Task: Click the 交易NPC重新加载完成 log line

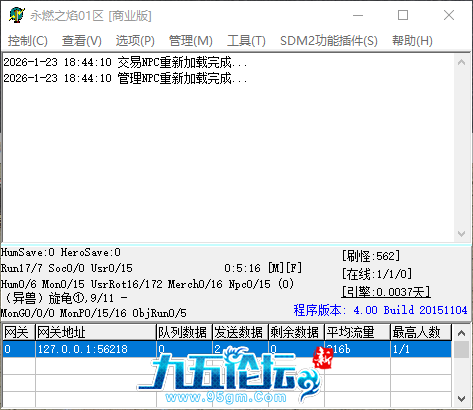Action: [125, 62]
